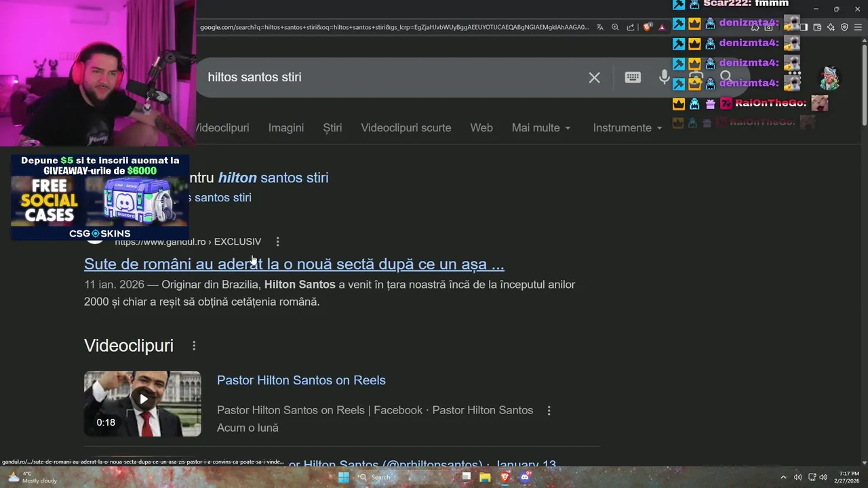Open the CSGOSKINS giveaway banner
Viewport: 868px width, 488px height.
100,197
